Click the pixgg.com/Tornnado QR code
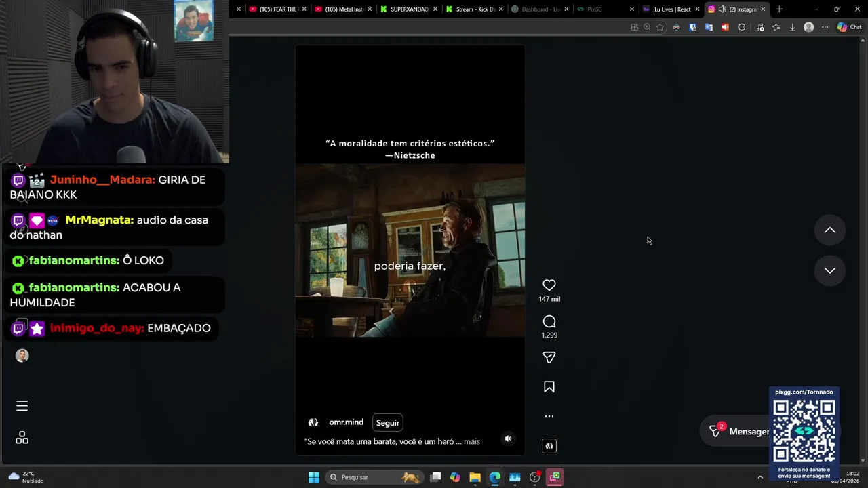Image resolution: width=868 pixels, height=488 pixels. (804, 431)
